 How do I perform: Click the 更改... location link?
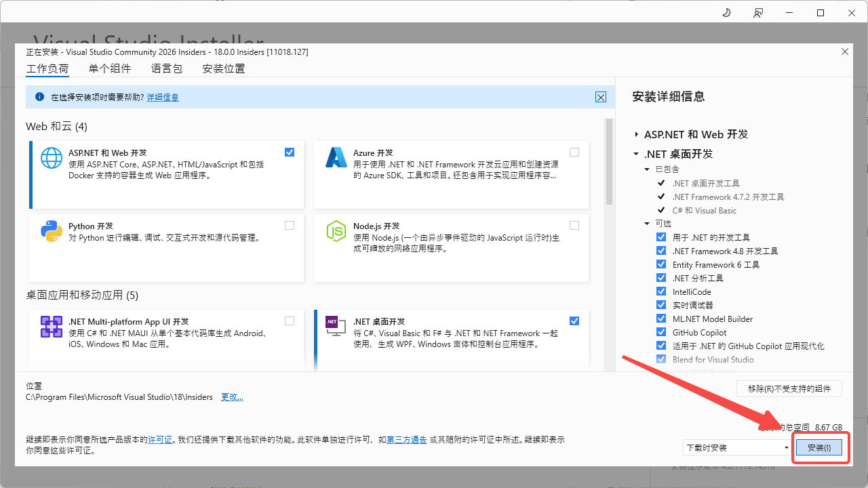232,397
